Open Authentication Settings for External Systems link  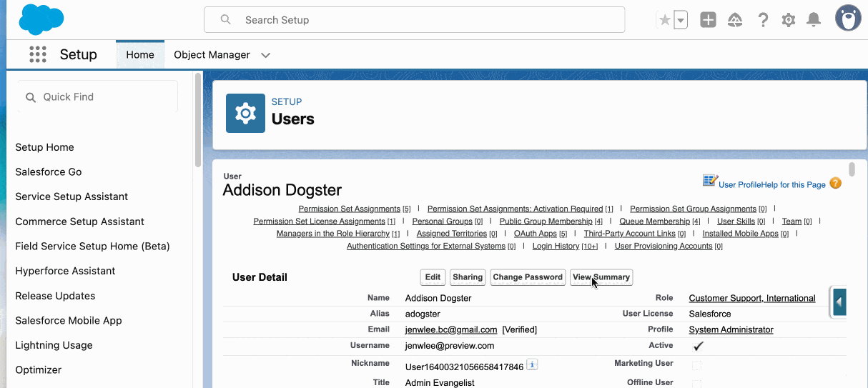click(426, 246)
